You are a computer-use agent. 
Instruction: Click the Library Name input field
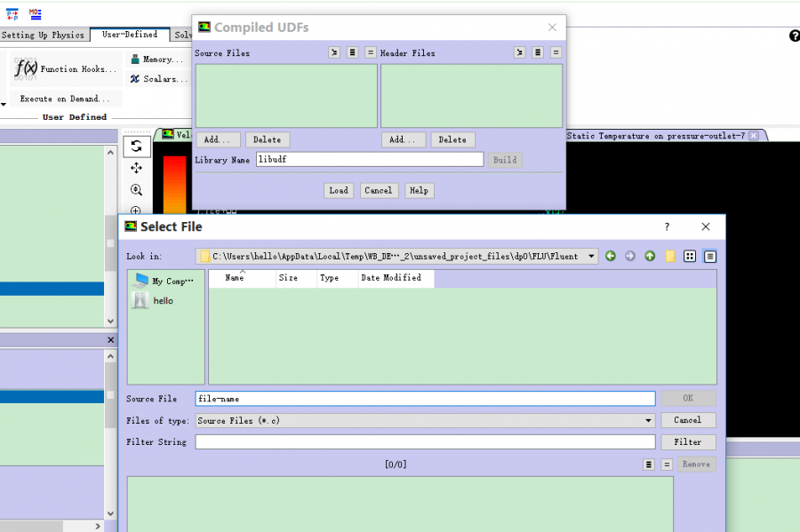pyautogui.click(x=370, y=160)
